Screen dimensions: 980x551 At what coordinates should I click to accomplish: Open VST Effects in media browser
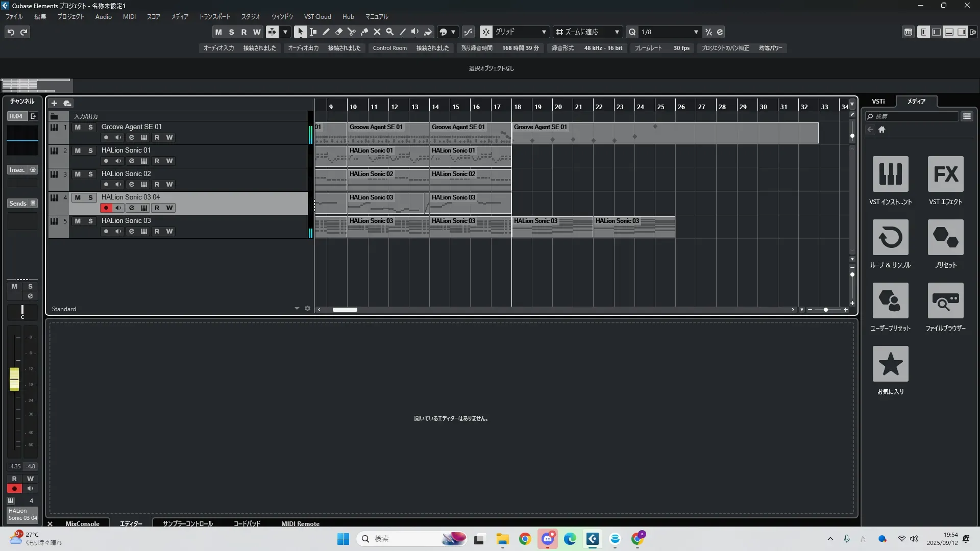945,174
